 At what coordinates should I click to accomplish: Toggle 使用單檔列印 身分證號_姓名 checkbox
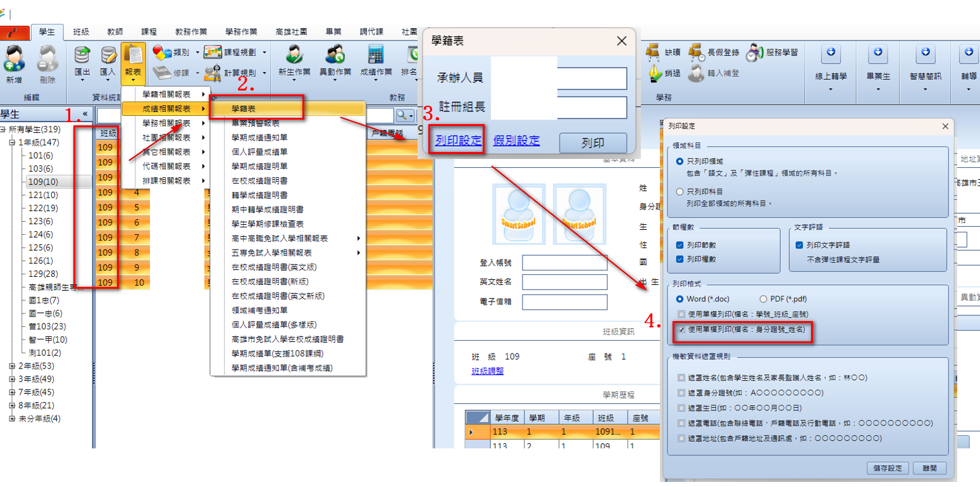[681, 329]
